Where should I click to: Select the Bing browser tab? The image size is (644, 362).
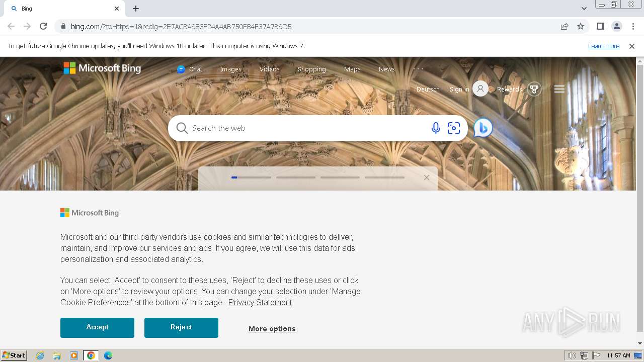coord(64,9)
